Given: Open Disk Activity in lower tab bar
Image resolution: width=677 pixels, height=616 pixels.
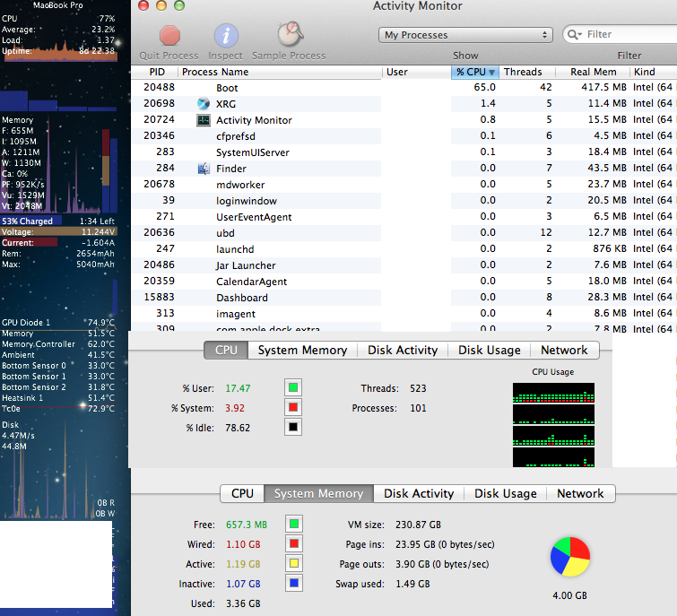Looking at the screenshot, I should pos(419,493).
